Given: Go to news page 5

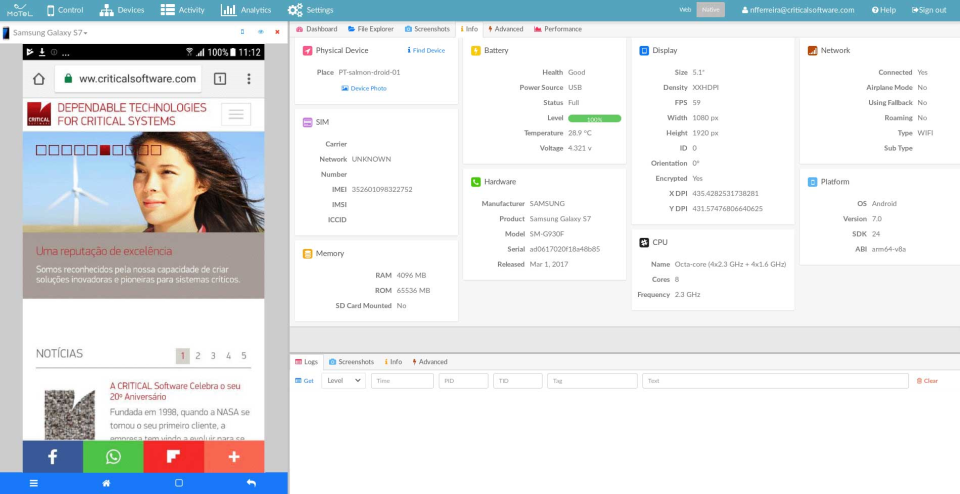Looking at the screenshot, I should coord(244,356).
